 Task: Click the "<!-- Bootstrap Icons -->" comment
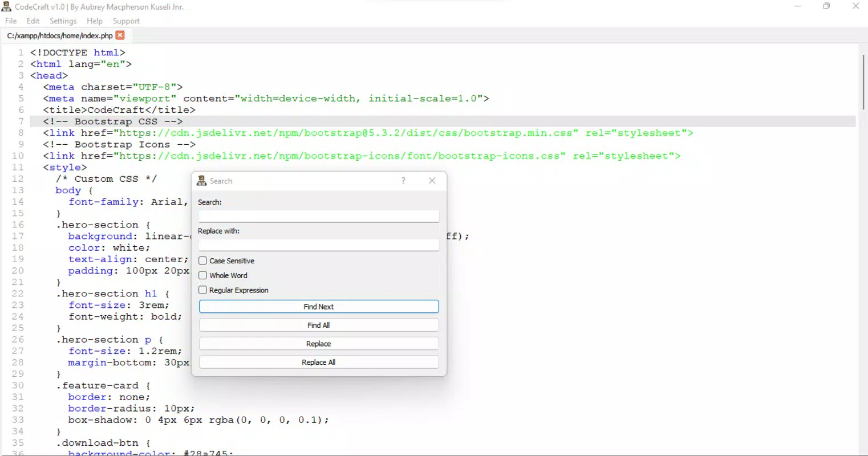pos(119,144)
